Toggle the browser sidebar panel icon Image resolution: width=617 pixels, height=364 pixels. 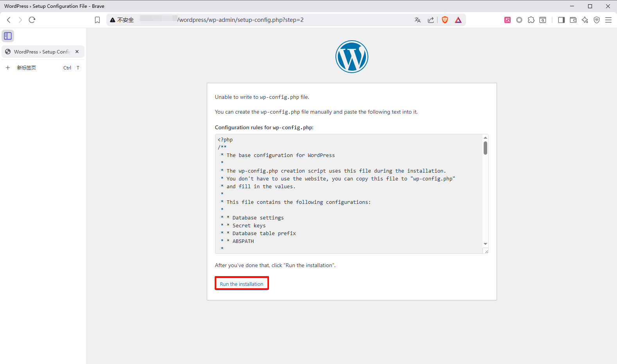point(561,20)
